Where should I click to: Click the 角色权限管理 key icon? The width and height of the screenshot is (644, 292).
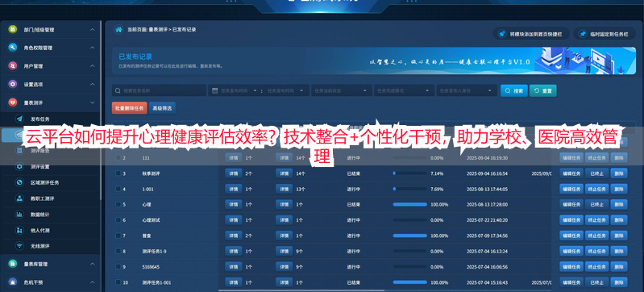click(x=13, y=48)
